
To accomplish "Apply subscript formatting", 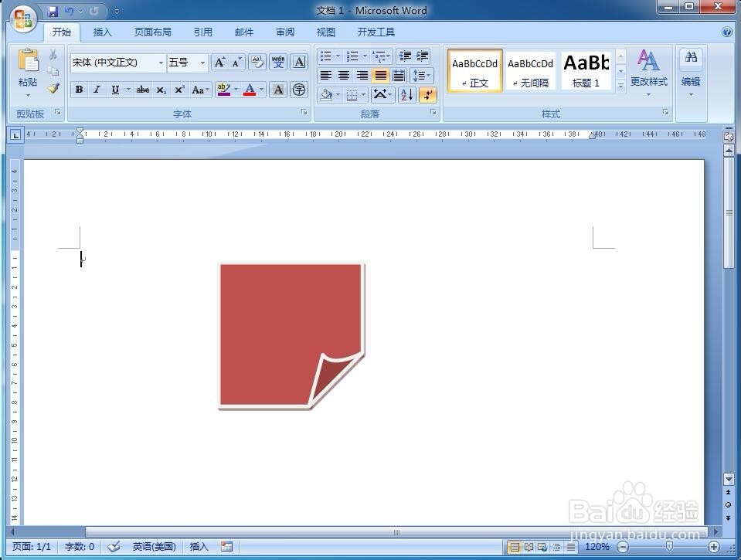I will pyautogui.click(x=161, y=90).
